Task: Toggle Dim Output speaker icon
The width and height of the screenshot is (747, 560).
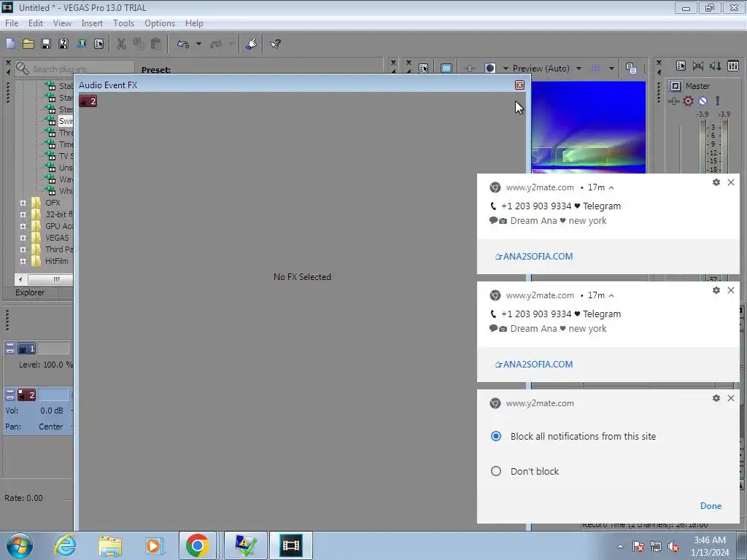Action: click(x=715, y=66)
